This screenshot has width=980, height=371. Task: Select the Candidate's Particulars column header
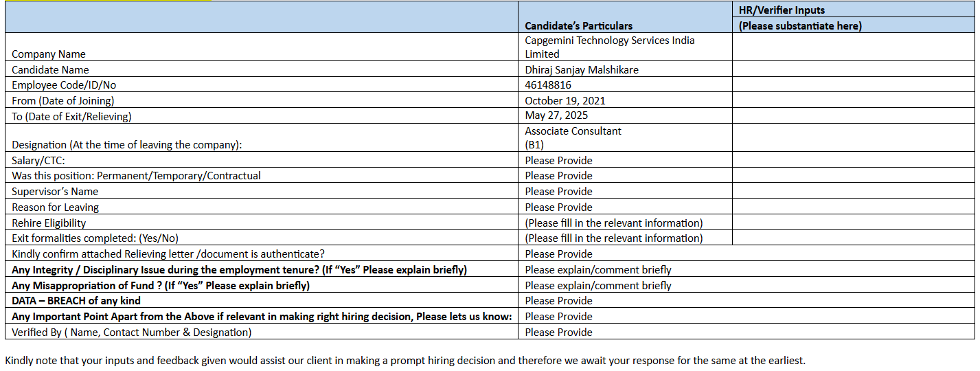(x=578, y=26)
